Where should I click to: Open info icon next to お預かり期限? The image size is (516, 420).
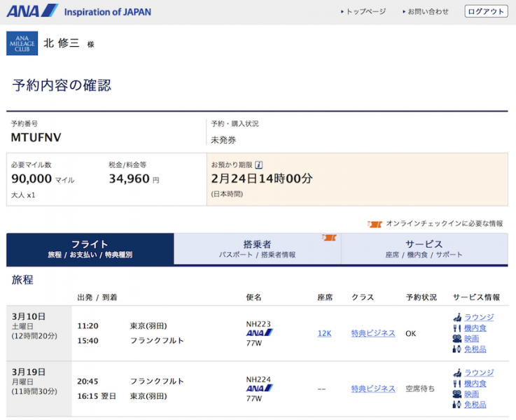click(x=259, y=165)
